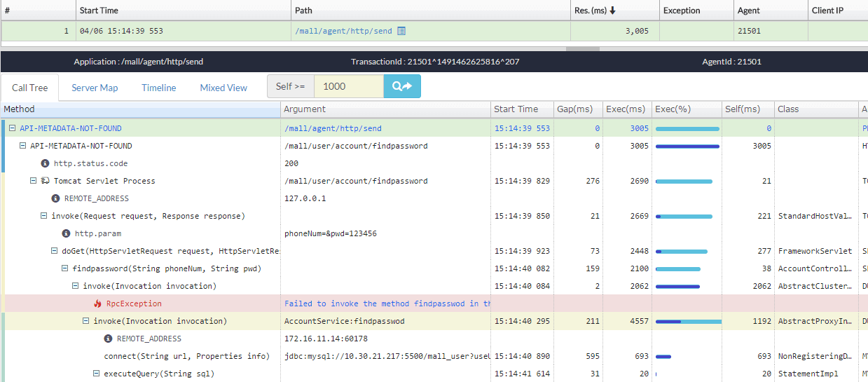The image size is (868, 382).
Task: Click the info icon beside http.status.code
Action: 45,163
